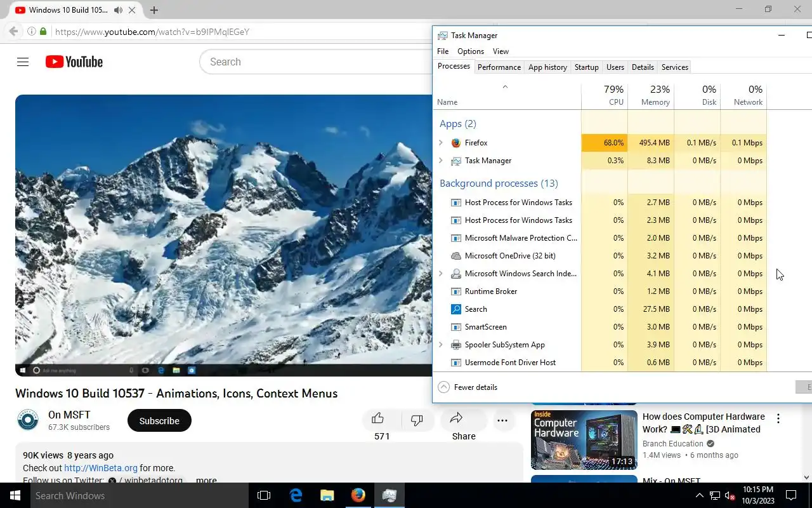Switch to Firefox on the taskbar
This screenshot has height=508, width=812.
tap(358, 495)
